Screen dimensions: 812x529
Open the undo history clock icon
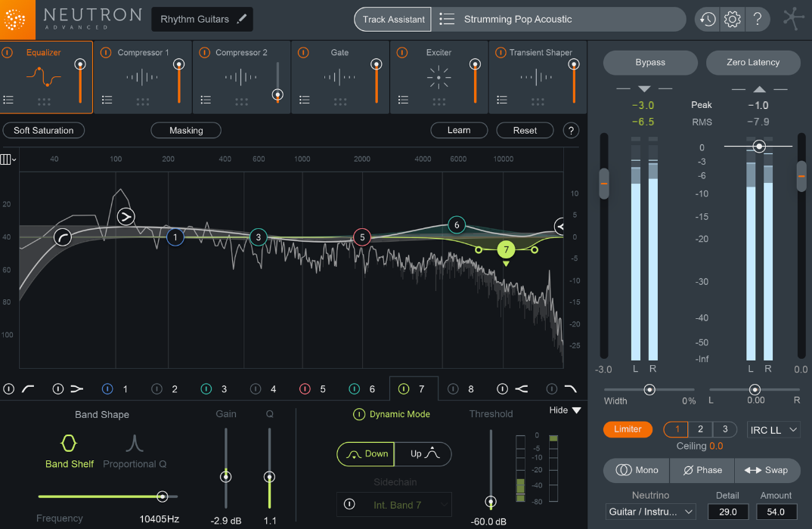[708, 20]
